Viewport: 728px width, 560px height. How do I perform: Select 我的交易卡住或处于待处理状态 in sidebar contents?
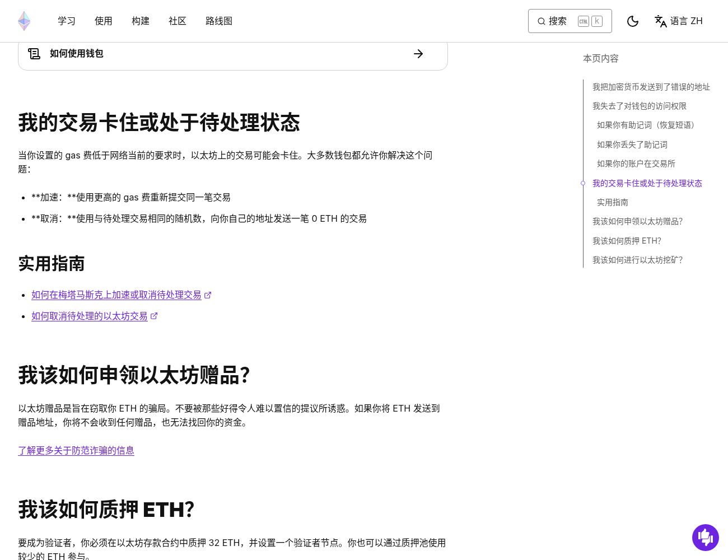point(647,183)
